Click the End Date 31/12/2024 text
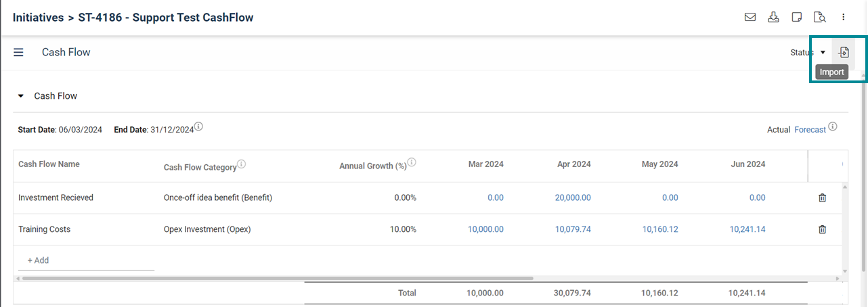The image size is (868, 307). click(154, 130)
